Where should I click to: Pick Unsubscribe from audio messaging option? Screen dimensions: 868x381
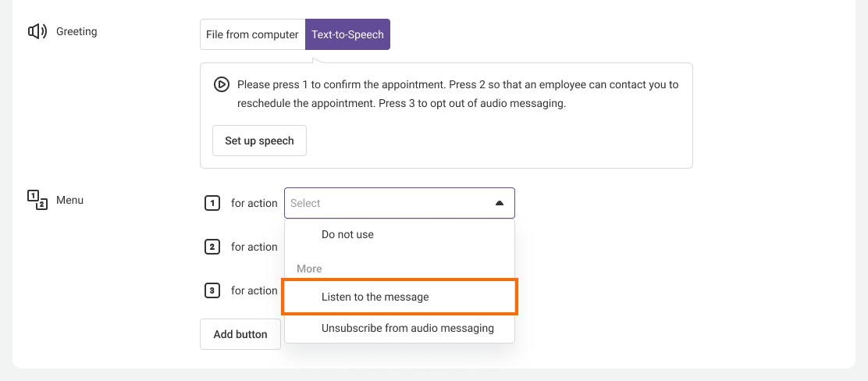(x=407, y=328)
